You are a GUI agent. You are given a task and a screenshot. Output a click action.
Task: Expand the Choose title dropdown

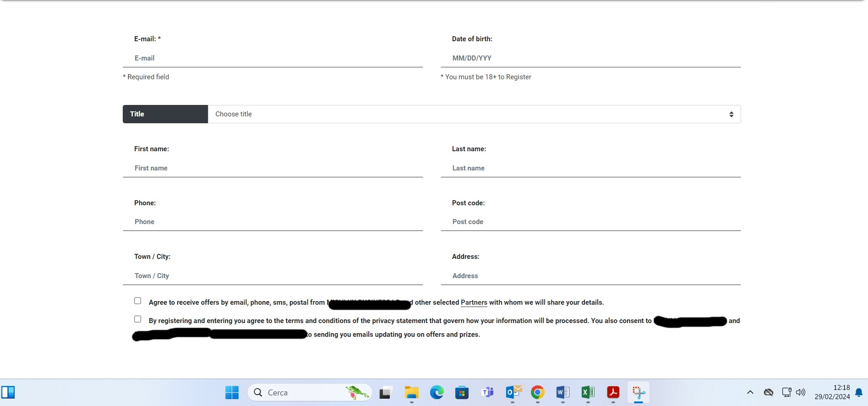[x=474, y=114]
